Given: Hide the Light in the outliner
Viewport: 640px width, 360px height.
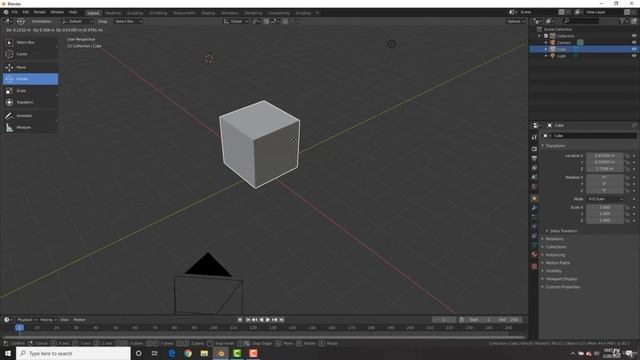Looking at the screenshot, I should (634, 56).
